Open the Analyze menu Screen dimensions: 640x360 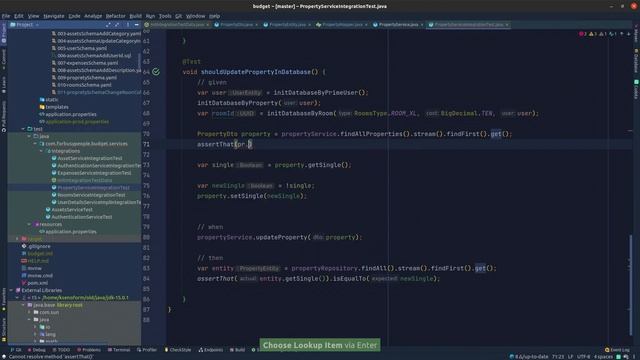(93, 16)
